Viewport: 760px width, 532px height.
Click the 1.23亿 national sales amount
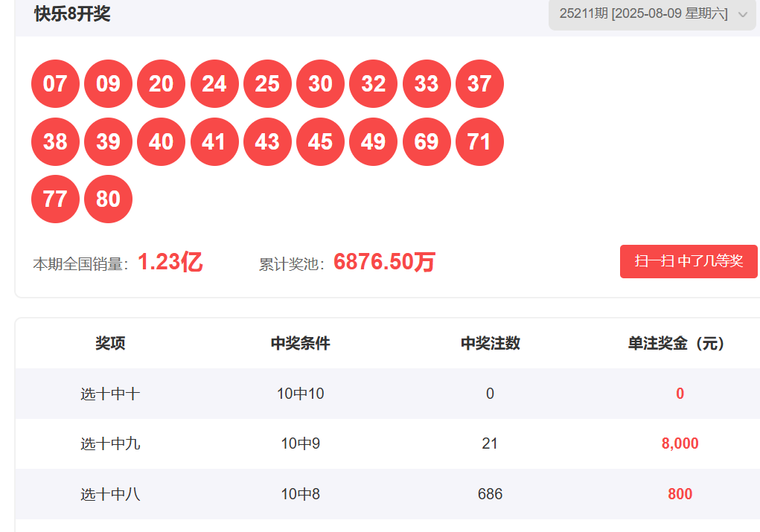point(170,262)
